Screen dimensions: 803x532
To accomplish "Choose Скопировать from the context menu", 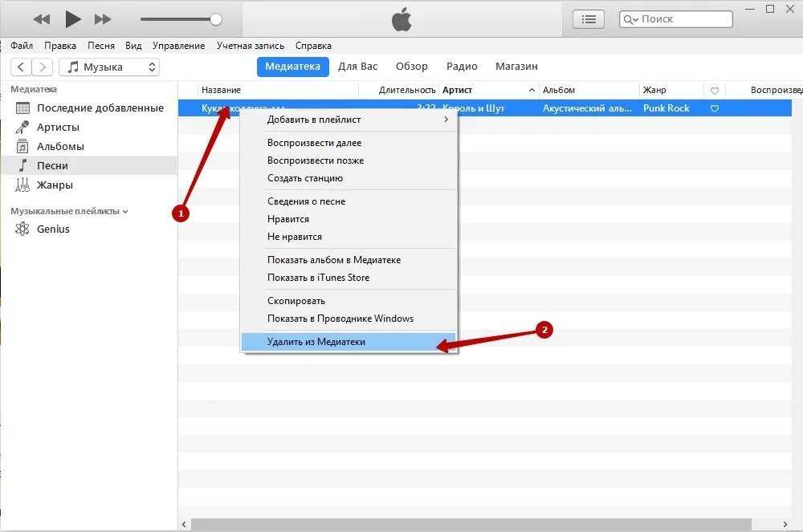I will point(349,301).
